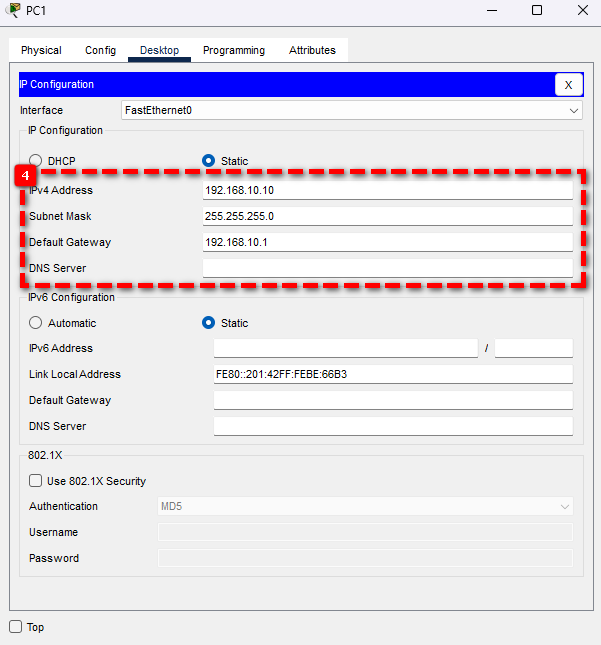Click the Link Local Address field
601x645 pixels.
click(392, 374)
